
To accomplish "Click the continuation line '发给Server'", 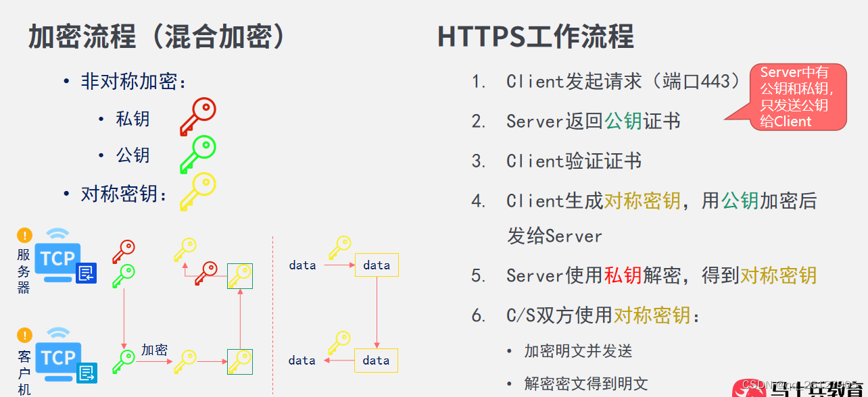I will click(554, 236).
